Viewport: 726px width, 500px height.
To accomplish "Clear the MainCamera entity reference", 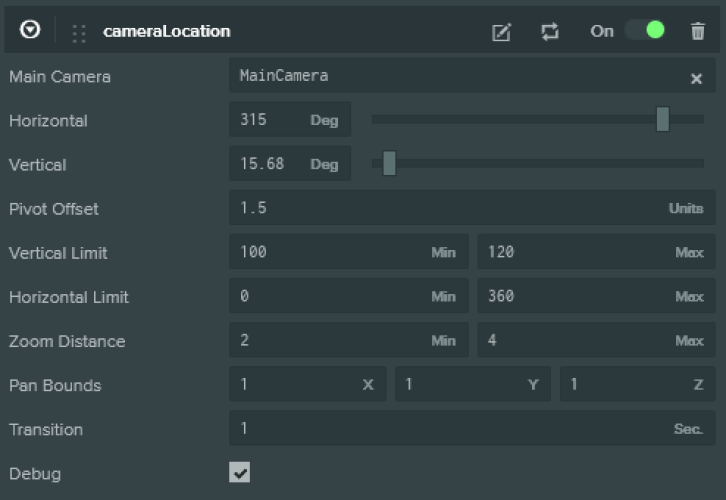I will (696, 78).
